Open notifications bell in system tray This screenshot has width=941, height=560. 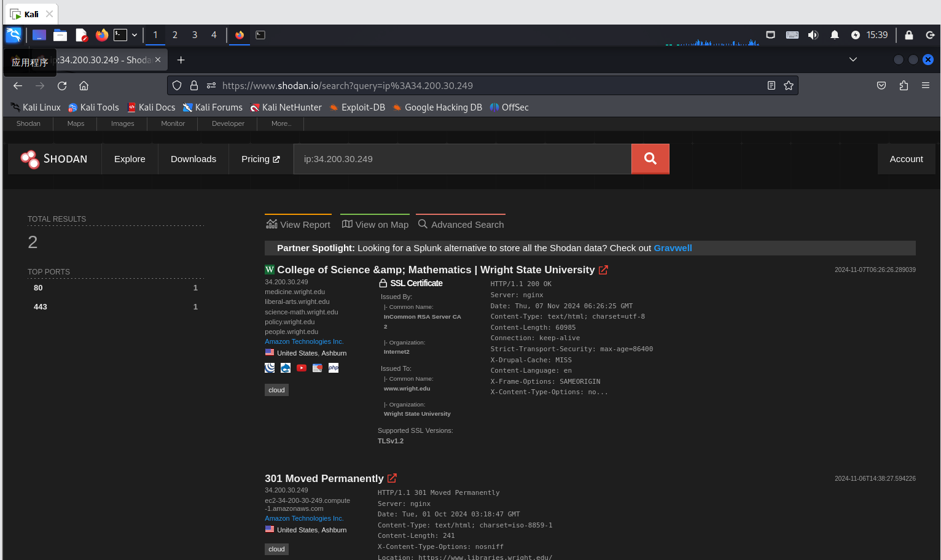tap(834, 35)
